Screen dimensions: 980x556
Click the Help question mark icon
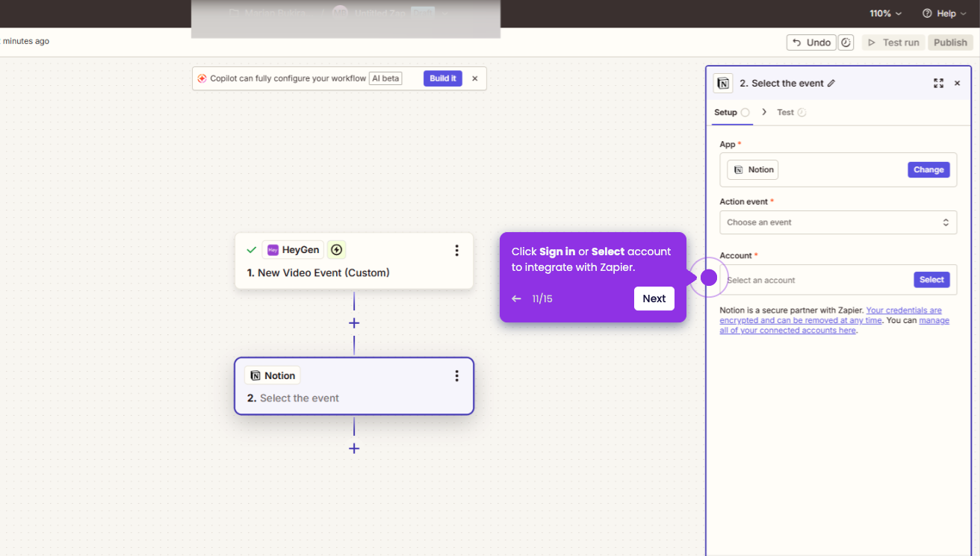927,13
